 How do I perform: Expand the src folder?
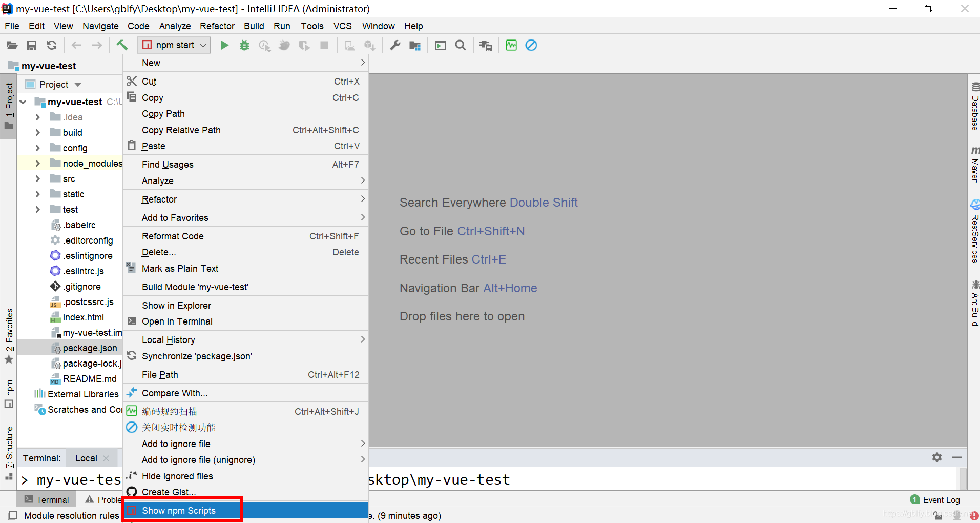click(x=37, y=179)
